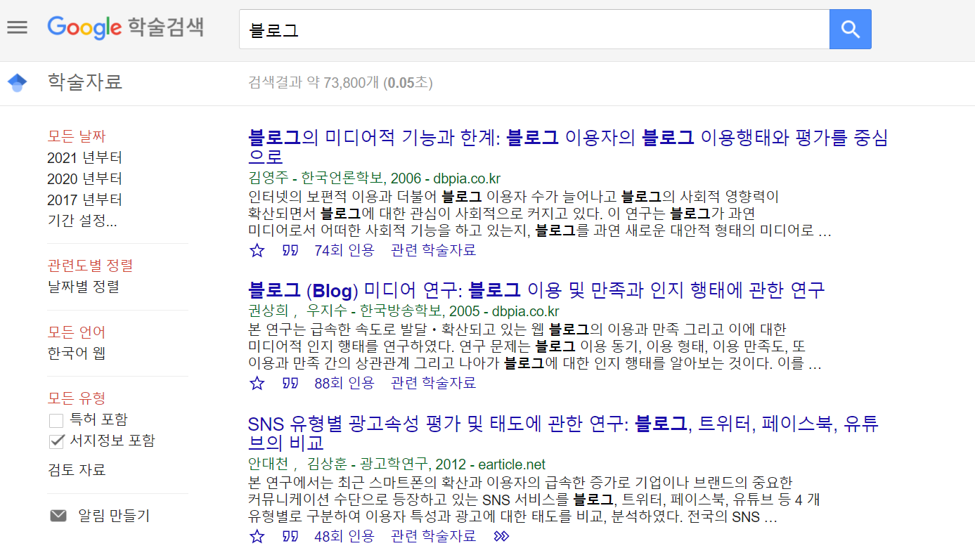Filter results to 2020 년부터

pos(84,178)
